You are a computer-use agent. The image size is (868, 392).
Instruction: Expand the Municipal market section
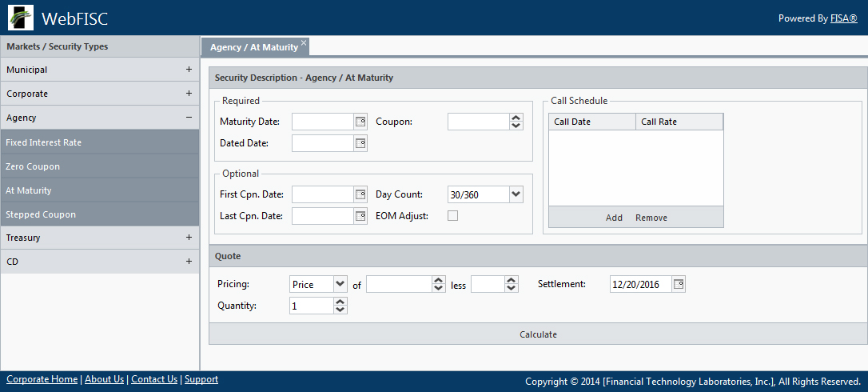click(x=189, y=70)
